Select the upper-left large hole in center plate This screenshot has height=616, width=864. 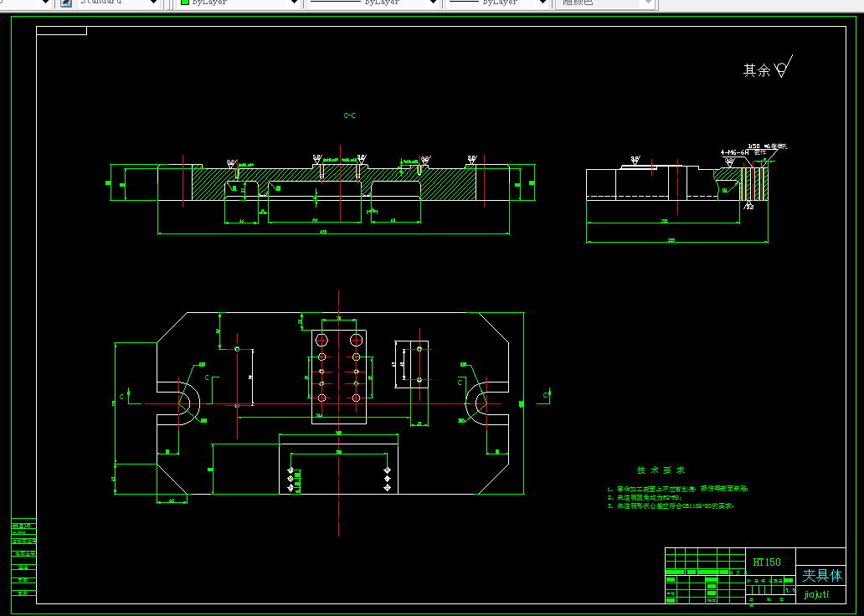point(322,338)
